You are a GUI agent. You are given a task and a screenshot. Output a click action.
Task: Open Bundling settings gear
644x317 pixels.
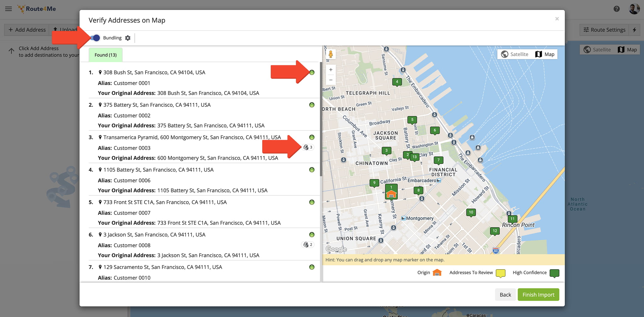tap(128, 38)
